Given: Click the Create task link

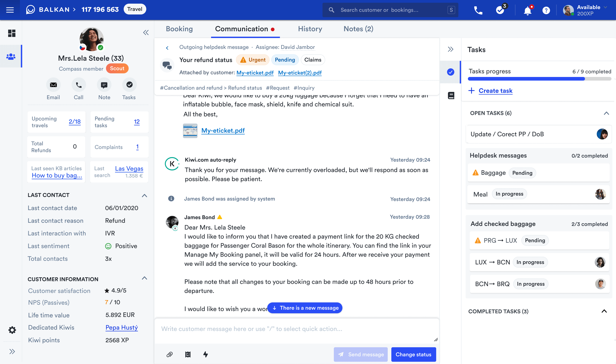Looking at the screenshot, I should click(x=495, y=91).
